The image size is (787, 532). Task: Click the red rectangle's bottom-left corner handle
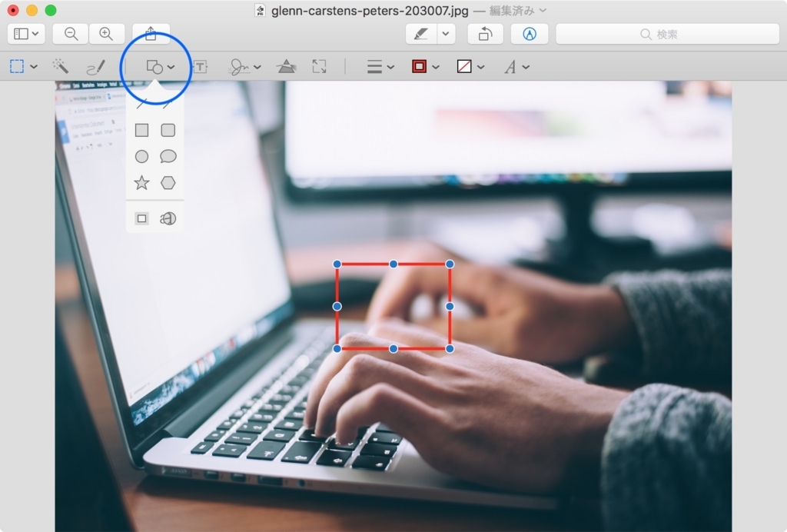(337, 348)
